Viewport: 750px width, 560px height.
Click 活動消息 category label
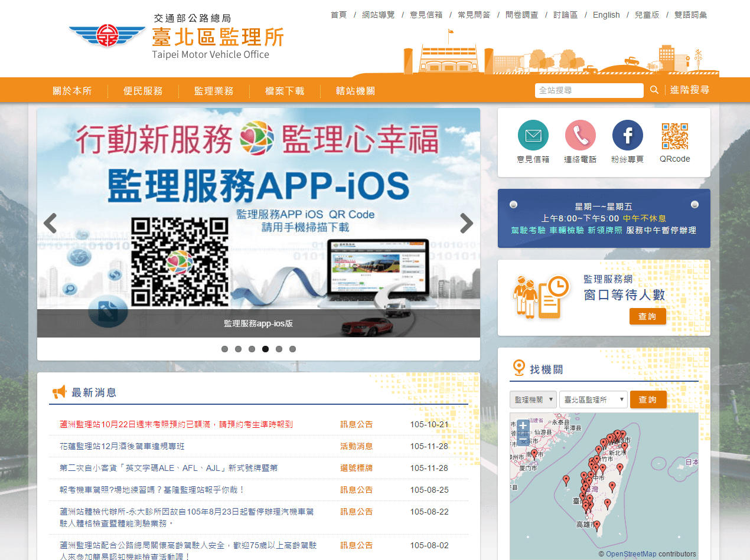click(357, 446)
